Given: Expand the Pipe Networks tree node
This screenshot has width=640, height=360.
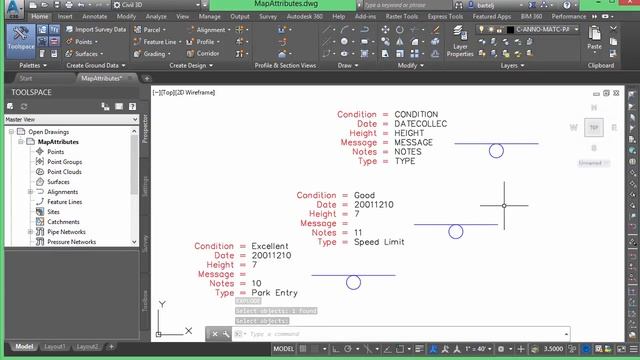Looking at the screenshot, I should coord(30,232).
